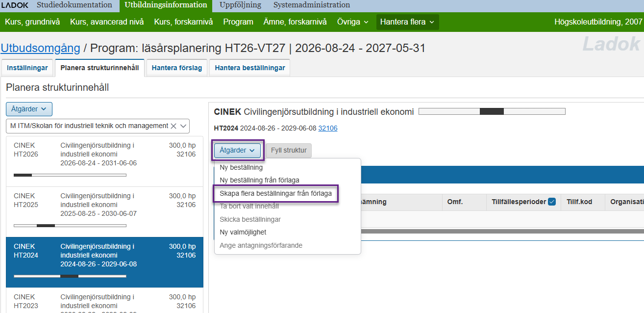
Task: Expand the organisation filter dropdown arrow
Action: pyautogui.click(x=183, y=126)
